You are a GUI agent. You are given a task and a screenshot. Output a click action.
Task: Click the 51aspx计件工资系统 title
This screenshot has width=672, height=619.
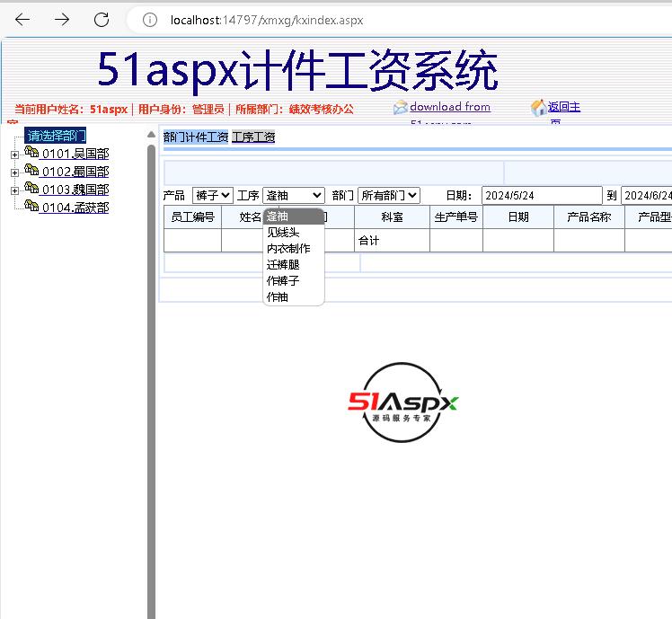coord(297,70)
